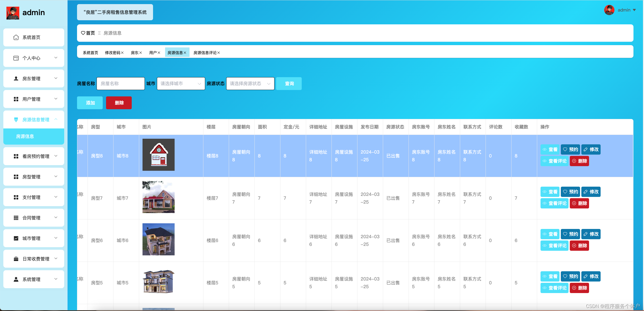
Task: Click 查看 eye button for 房型8
Action: (x=550, y=149)
